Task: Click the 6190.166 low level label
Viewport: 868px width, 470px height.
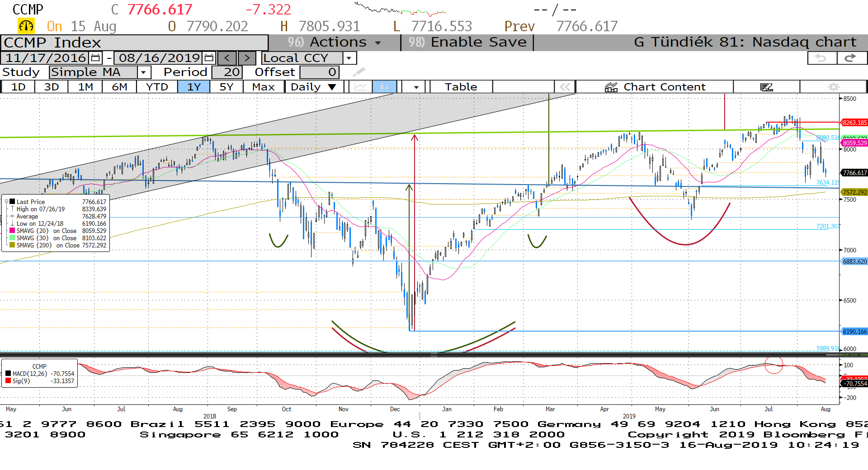Action: pyautogui.click(x=854, y=332)
